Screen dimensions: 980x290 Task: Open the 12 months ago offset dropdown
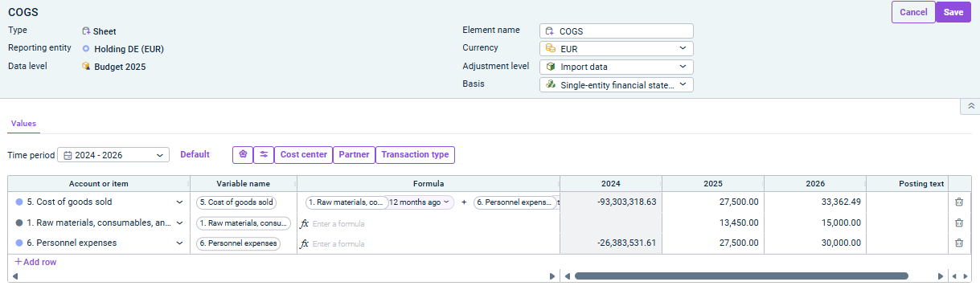pyautogui.click(x=420, y=202)
